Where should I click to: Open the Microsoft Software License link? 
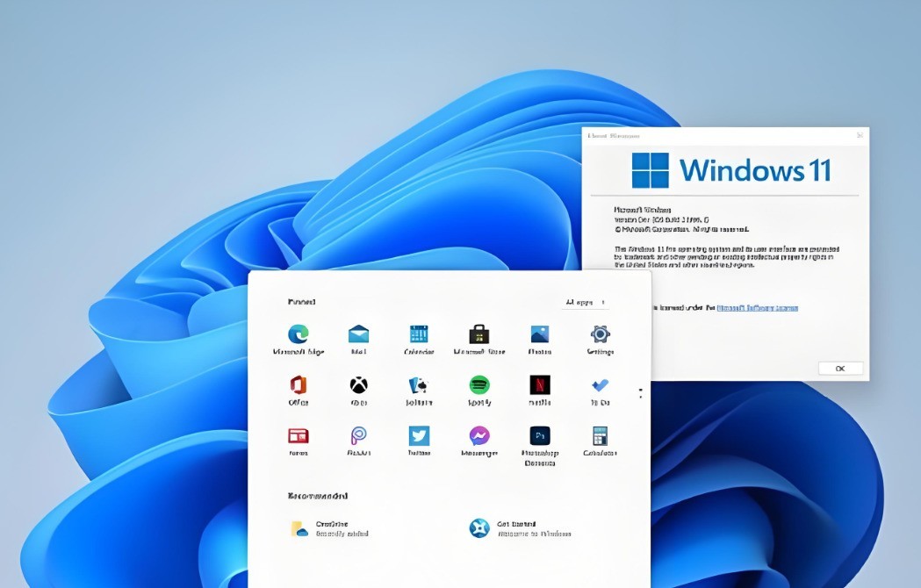[757, 308]
